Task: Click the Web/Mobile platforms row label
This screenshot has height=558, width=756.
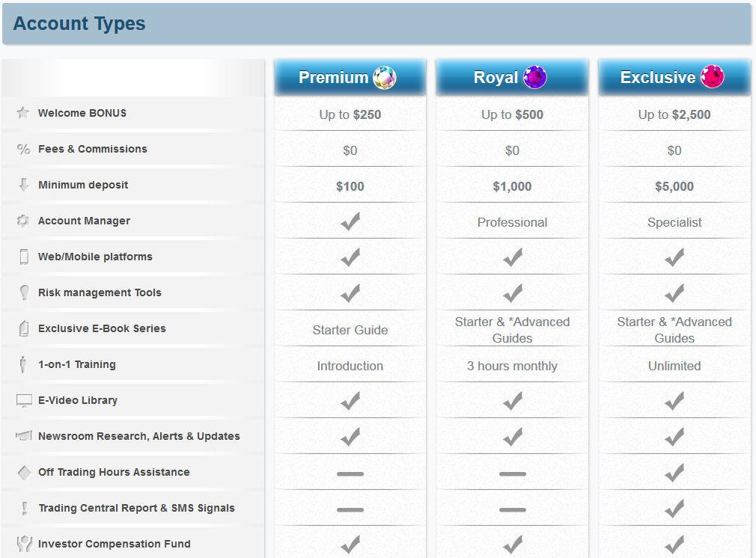Action: point(95,257)
